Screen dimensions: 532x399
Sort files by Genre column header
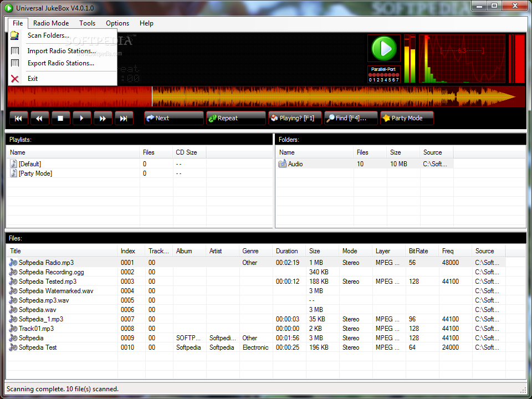(x=256, y=251)
